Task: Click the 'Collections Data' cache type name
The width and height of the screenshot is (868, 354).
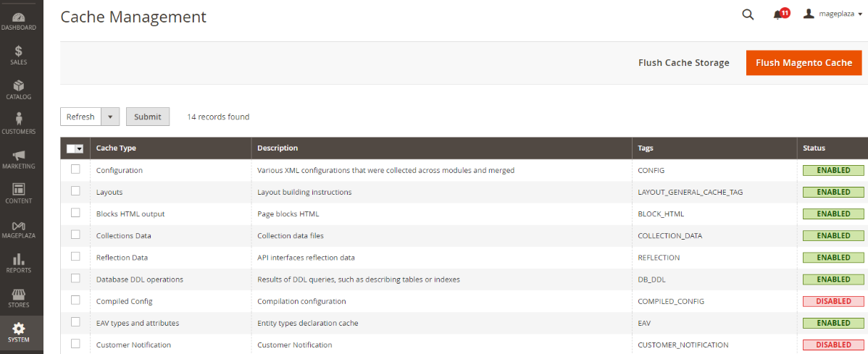Action: click(x=123, y=235)
